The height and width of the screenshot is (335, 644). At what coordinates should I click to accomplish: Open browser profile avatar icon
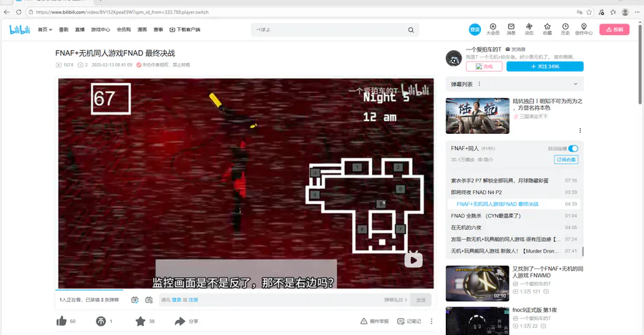[x=625, y=12]
